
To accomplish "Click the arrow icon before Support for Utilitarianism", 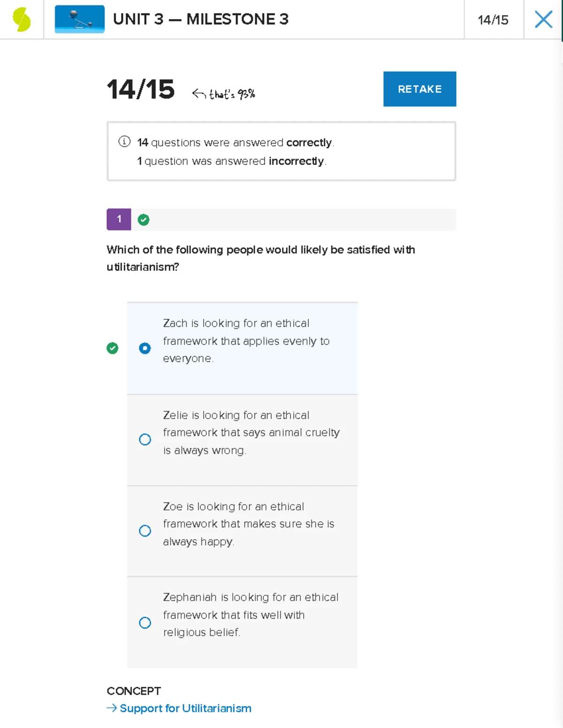I will pos(112,708).
